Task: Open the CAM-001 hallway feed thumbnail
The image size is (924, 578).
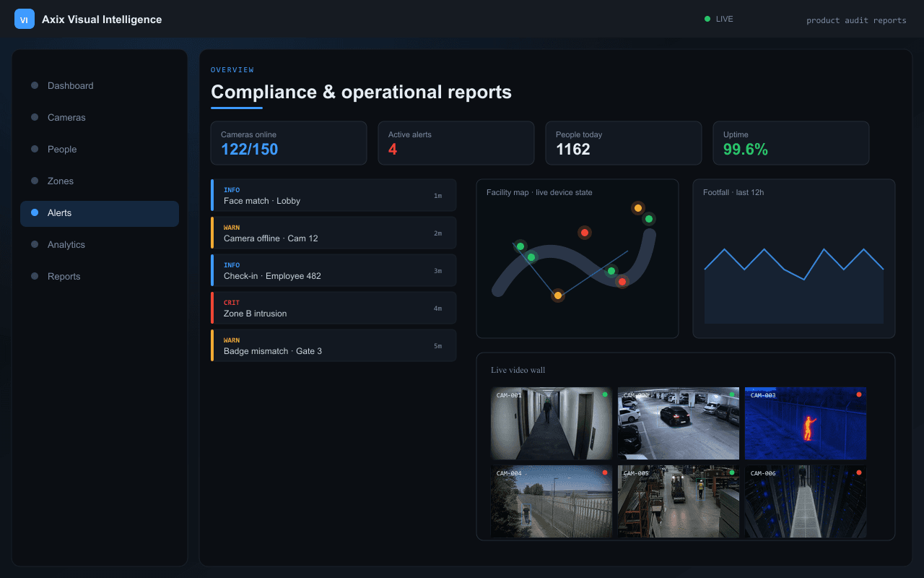Action: (552, 423)
